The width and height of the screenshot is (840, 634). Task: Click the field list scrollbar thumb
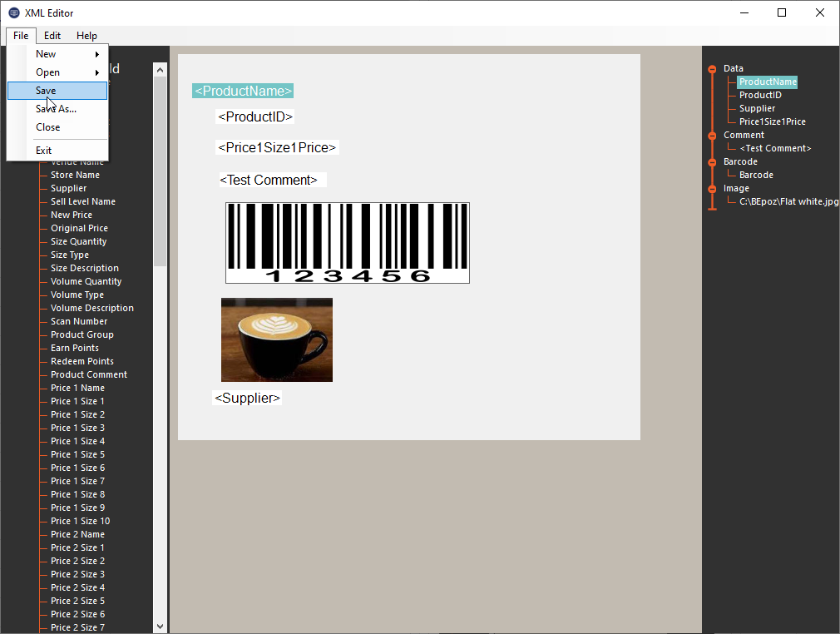pos(160,171)
